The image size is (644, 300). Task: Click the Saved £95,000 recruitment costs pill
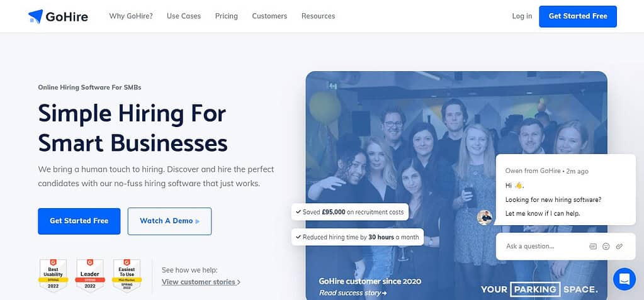point(350,212)
